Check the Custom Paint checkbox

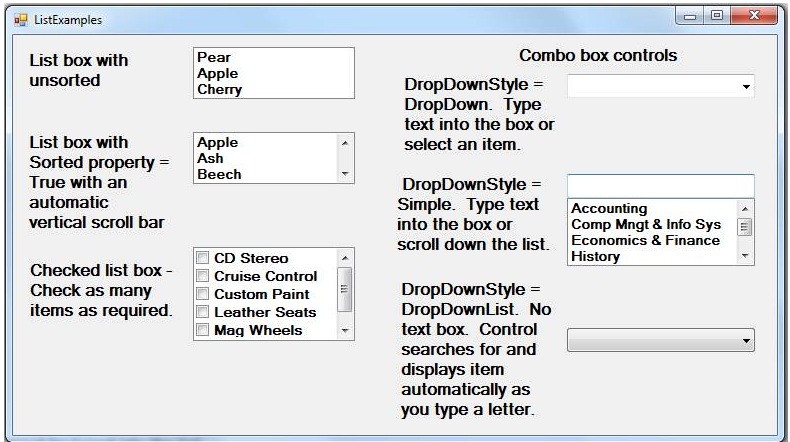203,294
